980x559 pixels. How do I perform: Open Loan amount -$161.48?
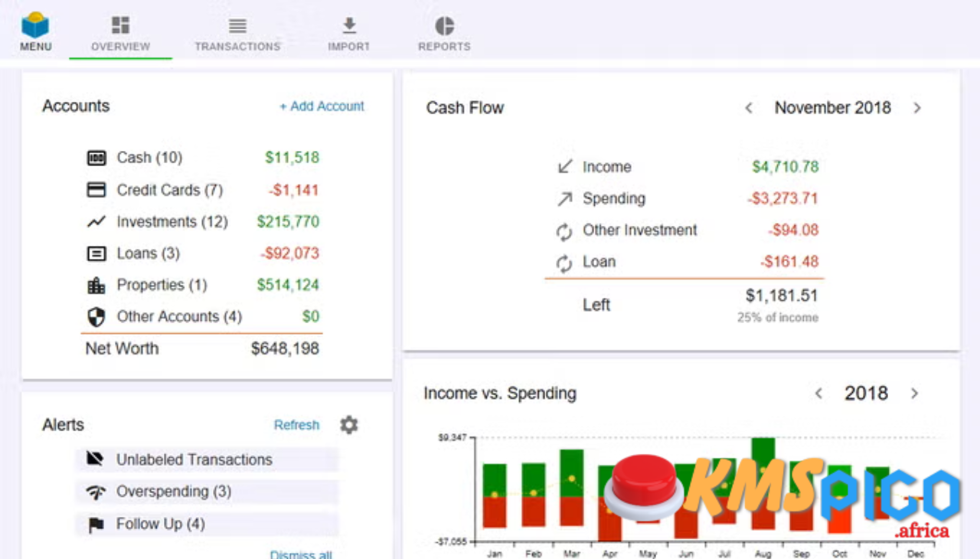[x=789, y=262]
